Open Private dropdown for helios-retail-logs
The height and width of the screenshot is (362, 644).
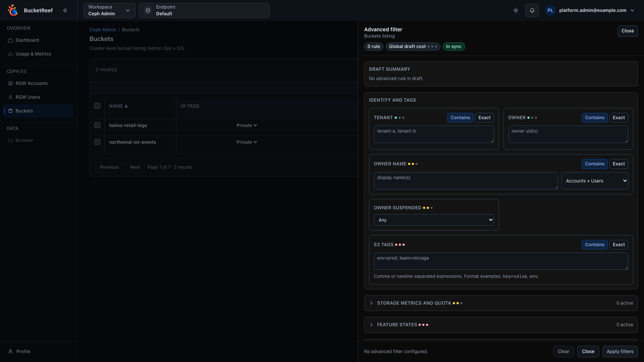click(x=247, y=126)
